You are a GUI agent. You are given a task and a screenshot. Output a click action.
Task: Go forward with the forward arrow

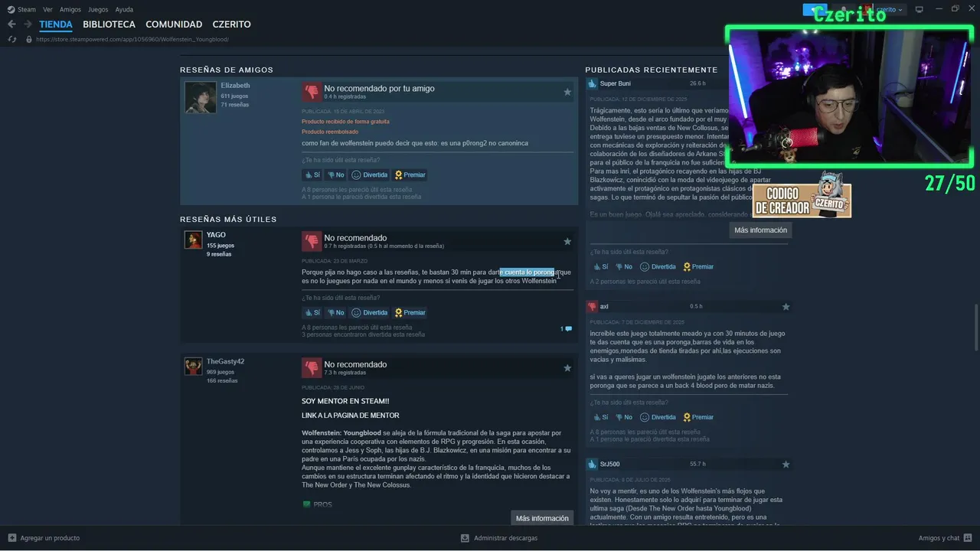(x=28, y=24)
